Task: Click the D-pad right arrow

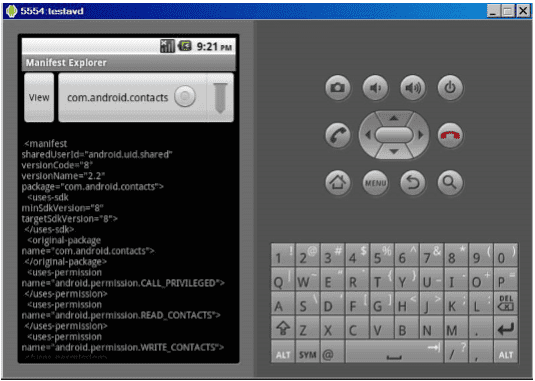Action: tap(421, 135)
